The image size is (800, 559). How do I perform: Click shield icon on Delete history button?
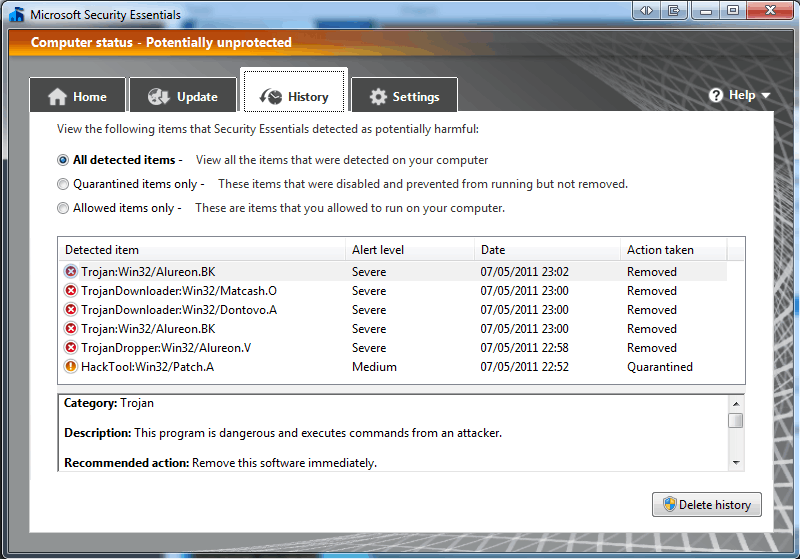(x=669, y=504)
